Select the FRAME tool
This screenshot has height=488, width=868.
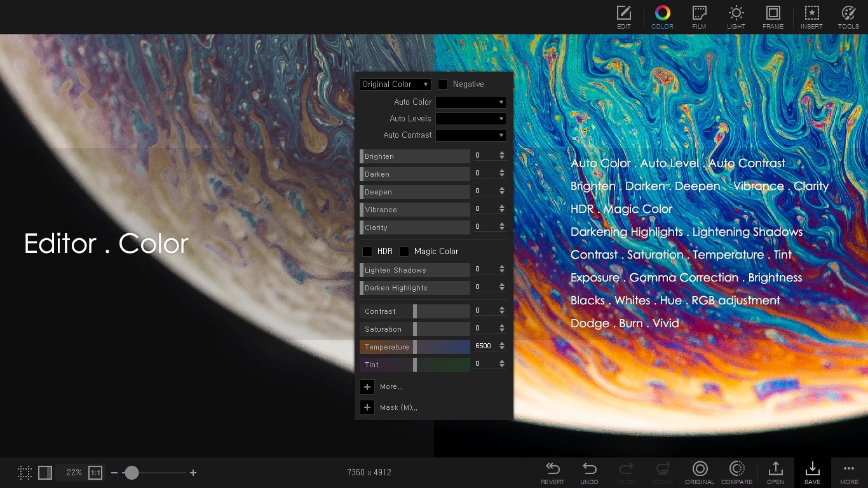pos(773,17)
